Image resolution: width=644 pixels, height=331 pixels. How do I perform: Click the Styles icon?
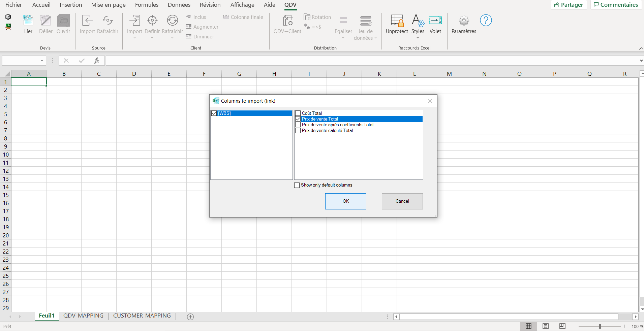click(418, 21)
